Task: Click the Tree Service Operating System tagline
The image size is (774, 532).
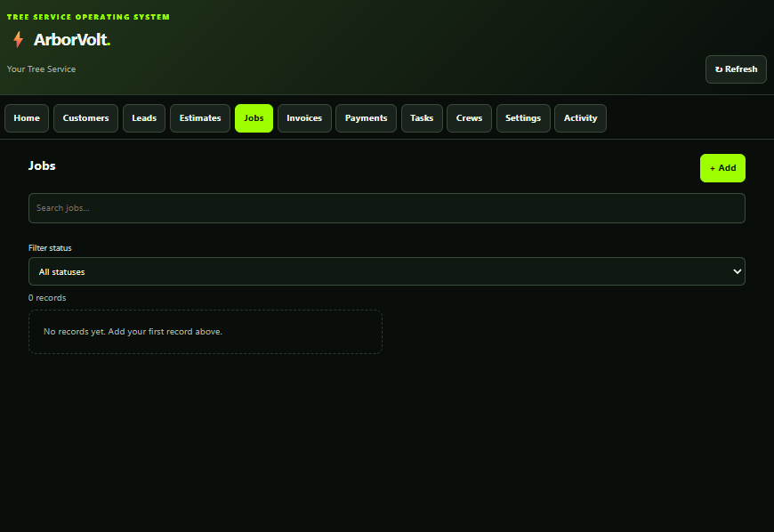Action: click(x=88, y=17)
